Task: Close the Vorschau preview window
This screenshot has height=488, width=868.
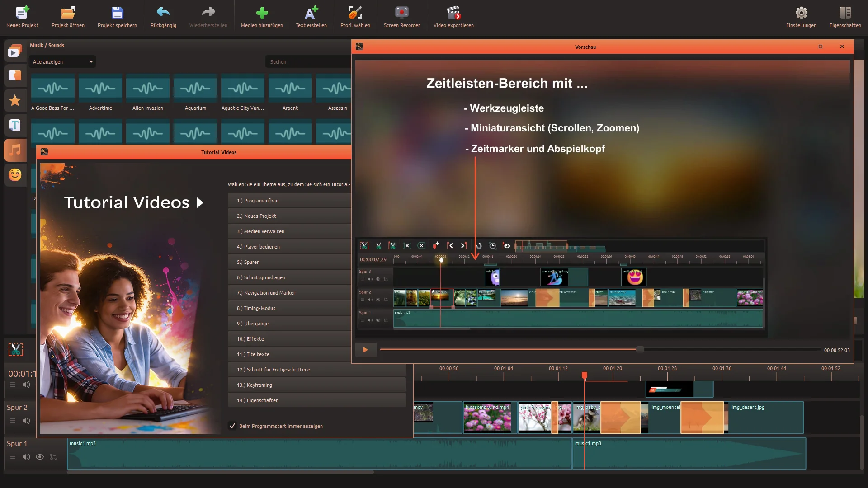Action: [x=842, y=47]
